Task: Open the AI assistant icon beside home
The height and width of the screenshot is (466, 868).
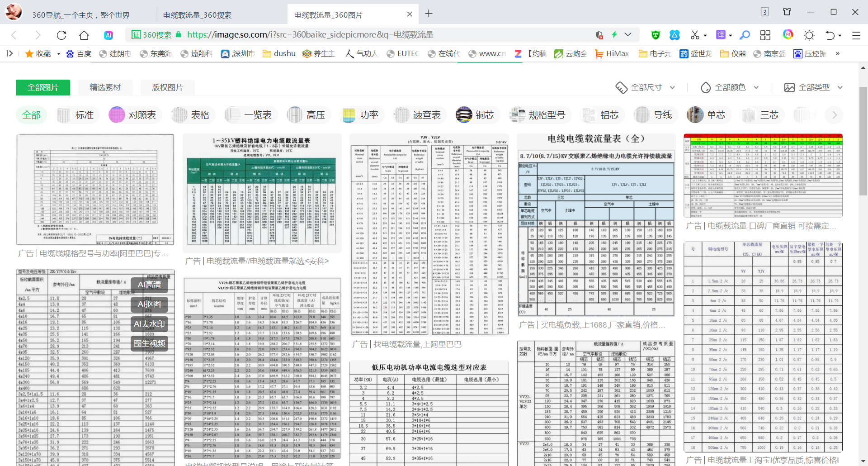Action: click(108, 35)
